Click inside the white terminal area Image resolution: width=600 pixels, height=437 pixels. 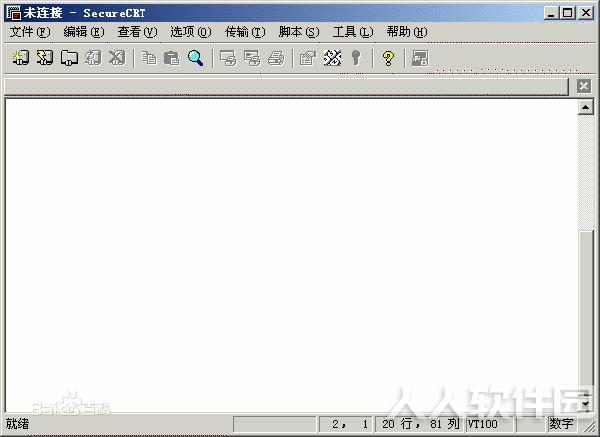(291, 254)
